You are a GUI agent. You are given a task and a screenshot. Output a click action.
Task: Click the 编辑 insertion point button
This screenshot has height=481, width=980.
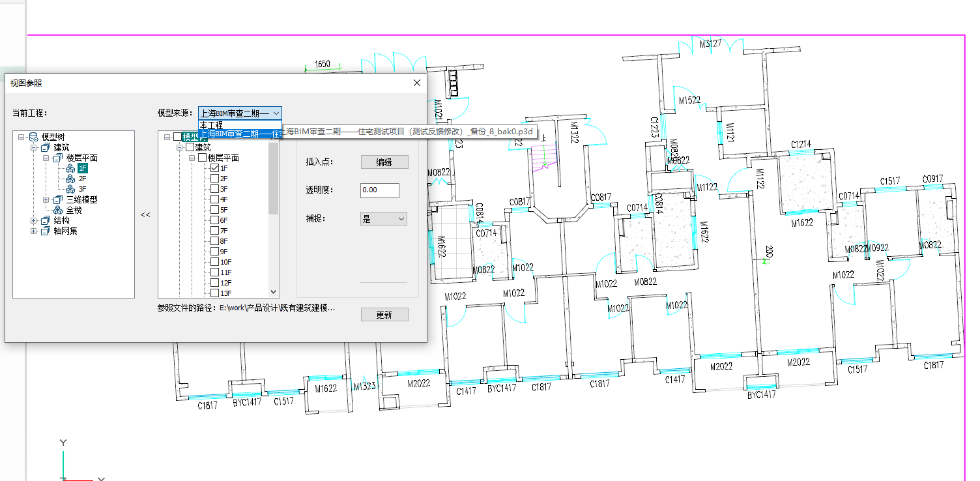point(384,162)
